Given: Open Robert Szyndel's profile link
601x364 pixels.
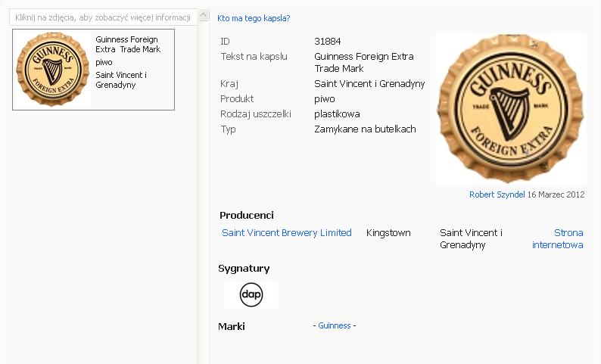Looking at the screenshot, I should pyautogui.click(x=497, y=194).
